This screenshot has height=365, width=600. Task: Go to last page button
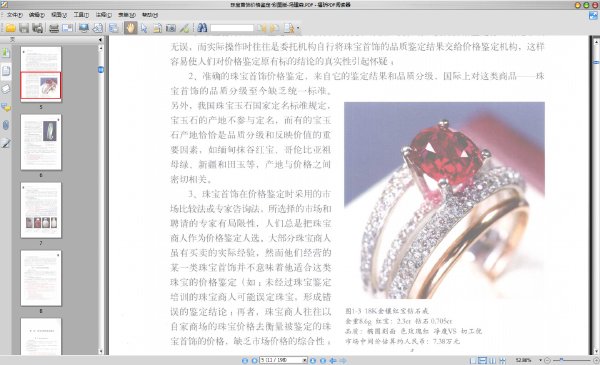click(x=323, y=360)
